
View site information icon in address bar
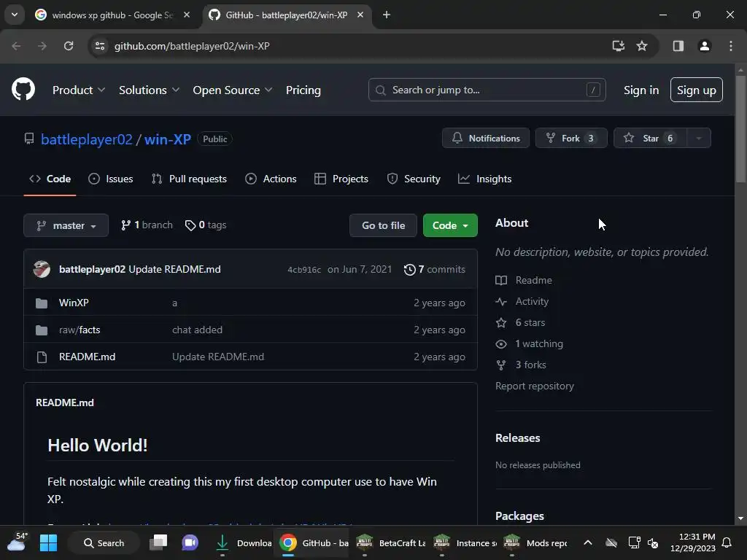(x=100, y=46)
